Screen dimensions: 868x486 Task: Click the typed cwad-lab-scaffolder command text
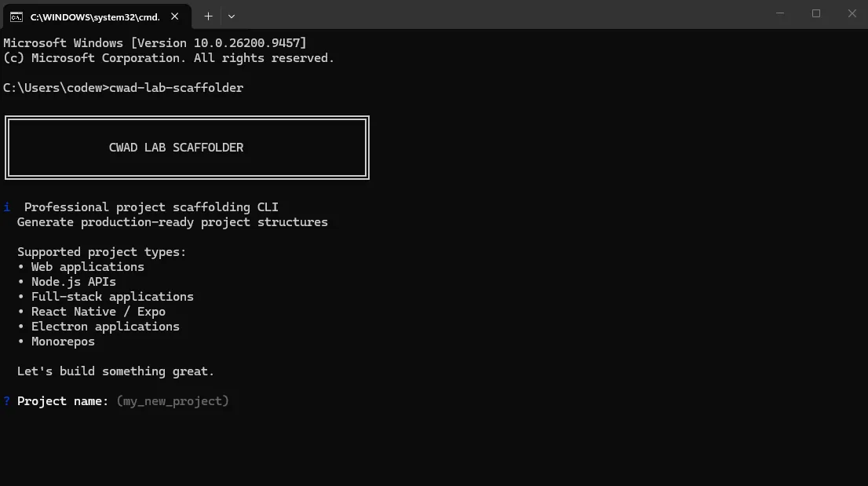176,88
